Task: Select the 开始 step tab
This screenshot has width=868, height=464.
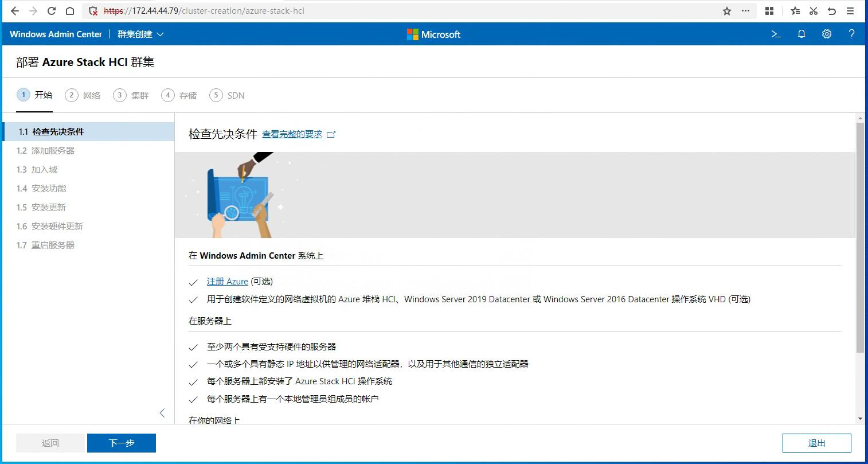Action: click(34, 95)
